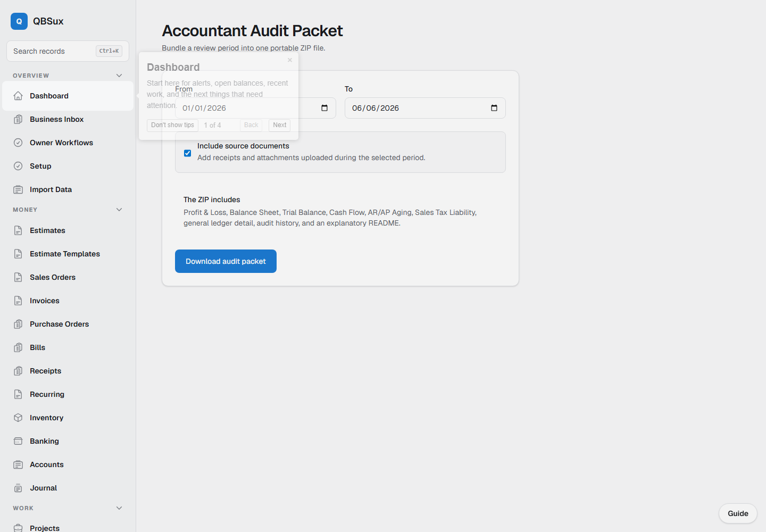Click the Dashboard home icon
Image resolution: width=766 pixels, height=532 pixels.
[18, 96]
